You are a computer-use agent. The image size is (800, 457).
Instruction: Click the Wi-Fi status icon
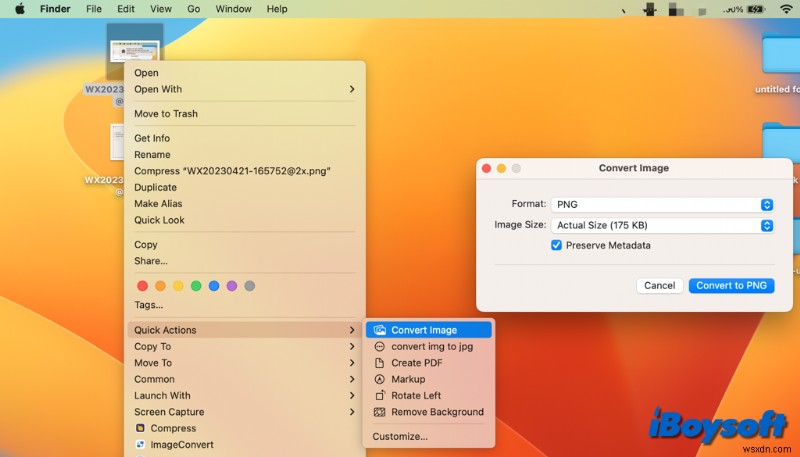pos(786,9)
